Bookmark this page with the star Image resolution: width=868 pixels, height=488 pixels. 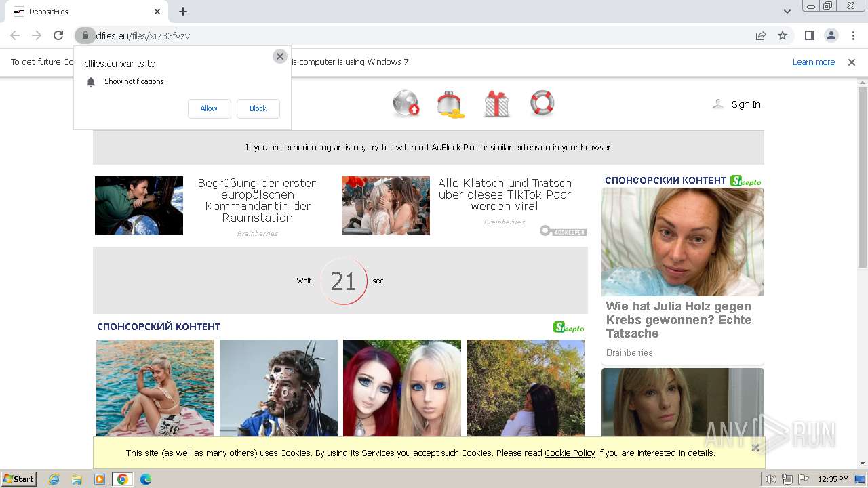[x=783, y=35]
